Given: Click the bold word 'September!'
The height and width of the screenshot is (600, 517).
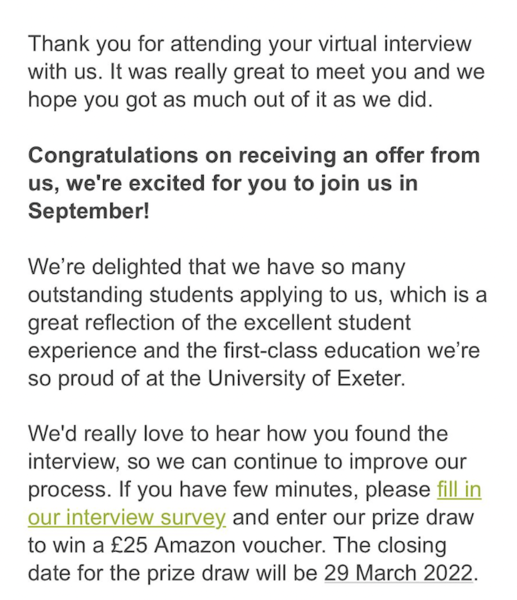Looking at the screenshot, I should (88, 211).
